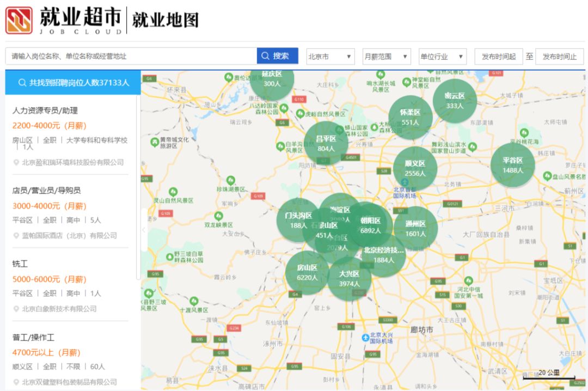Collapse the job list side panel arrow
The image size is (588, 391).
tap(144, 230)
